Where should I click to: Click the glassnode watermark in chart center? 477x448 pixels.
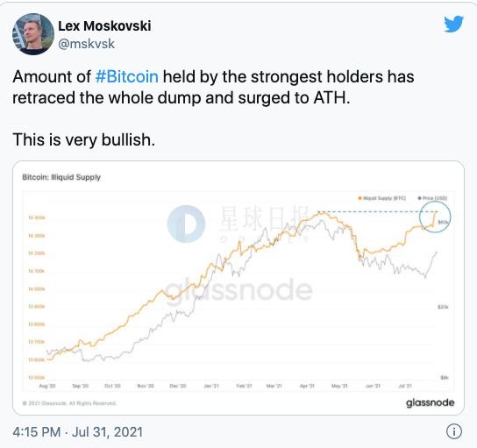(x=238, y=289)
